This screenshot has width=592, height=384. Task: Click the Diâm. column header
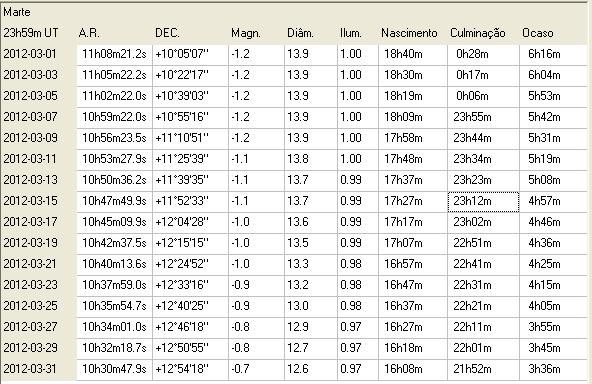coord(300,33)
